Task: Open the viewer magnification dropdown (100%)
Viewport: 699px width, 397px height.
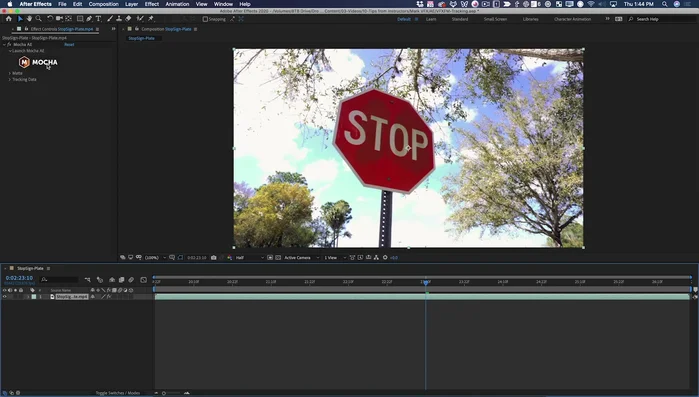Action: (x=155, y=258)
